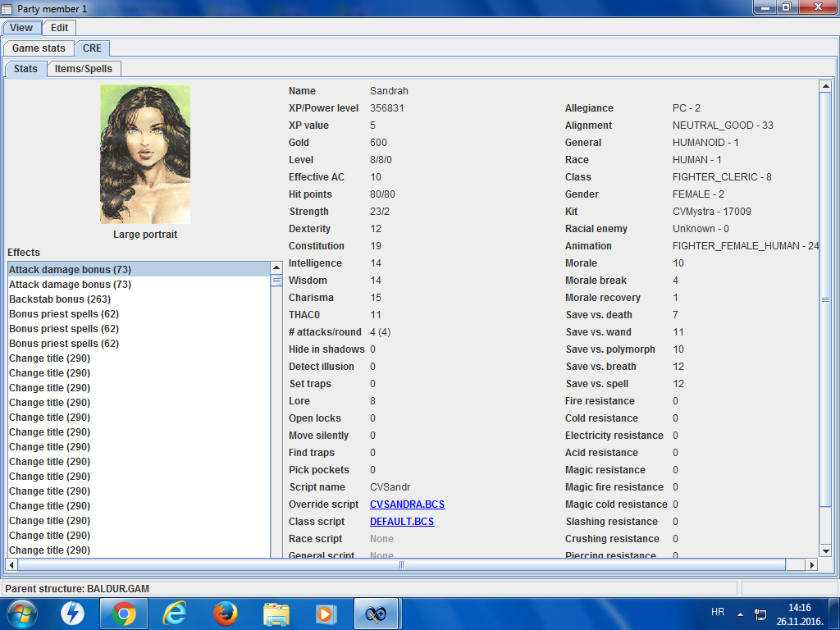
Task: Switch to the View tab
Action: point(21,28)
